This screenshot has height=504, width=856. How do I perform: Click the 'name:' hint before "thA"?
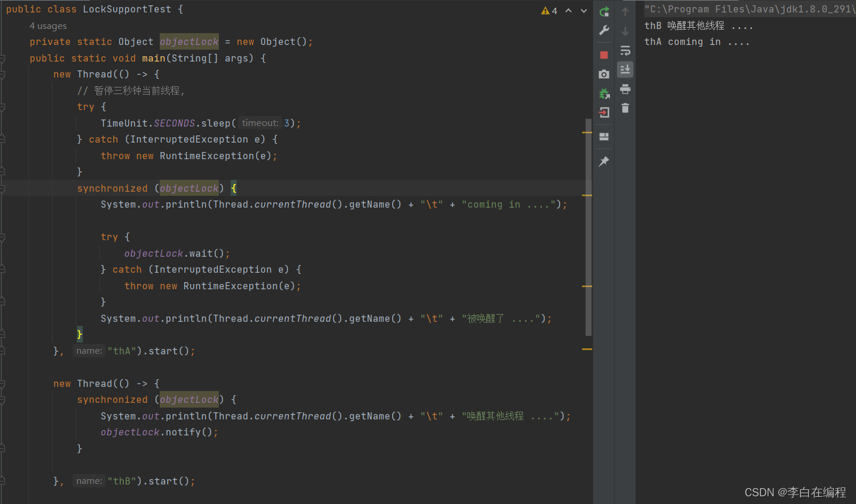(x=89, y=351)
